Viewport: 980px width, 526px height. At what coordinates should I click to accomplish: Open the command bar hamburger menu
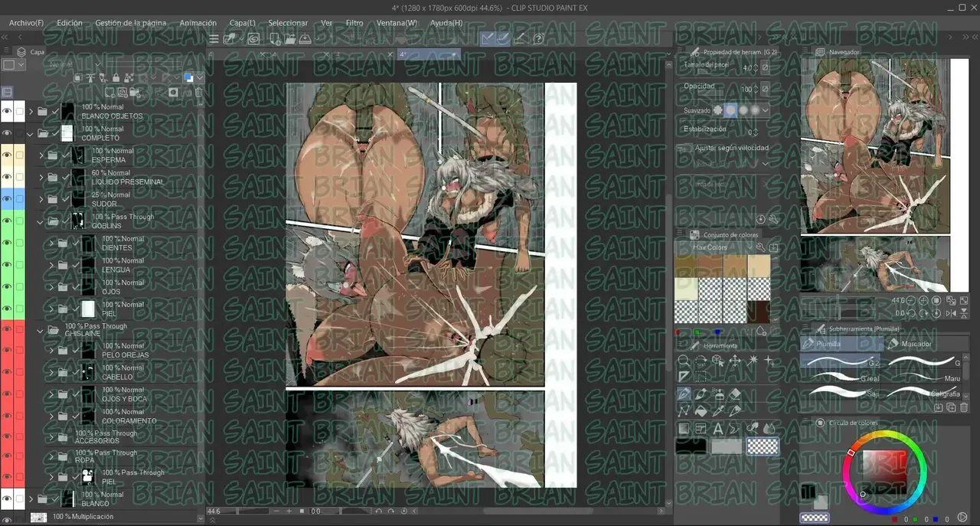(214, 39)
